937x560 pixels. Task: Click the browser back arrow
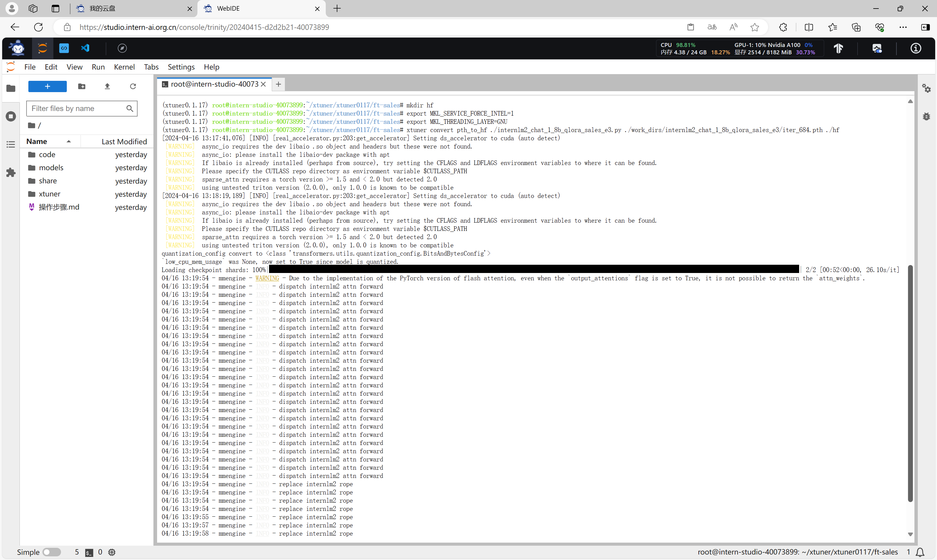click(15, 27)
